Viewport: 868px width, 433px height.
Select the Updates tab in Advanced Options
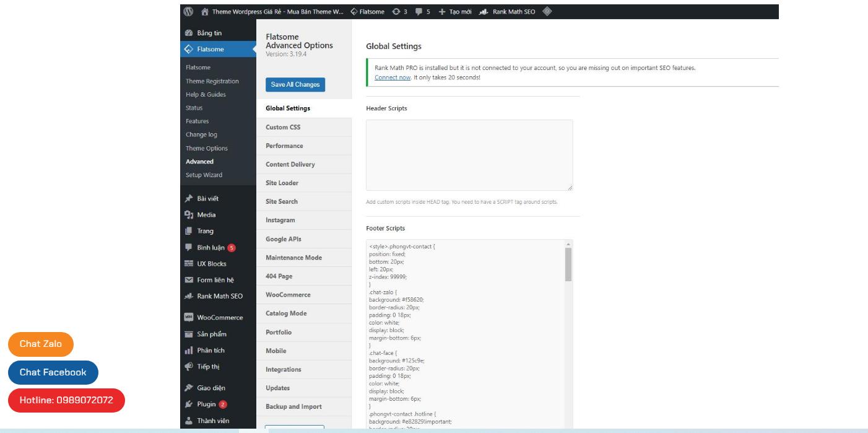304,388
